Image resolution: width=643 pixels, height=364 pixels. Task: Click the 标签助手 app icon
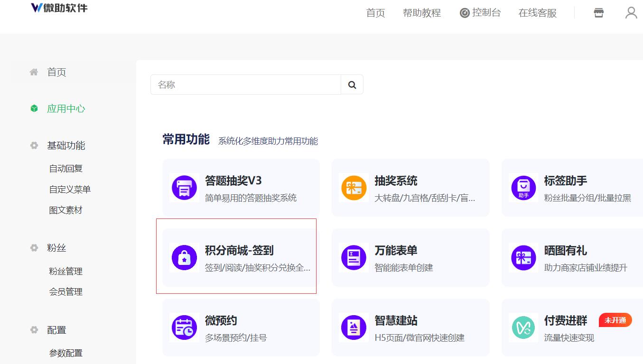tap(523, 188)
